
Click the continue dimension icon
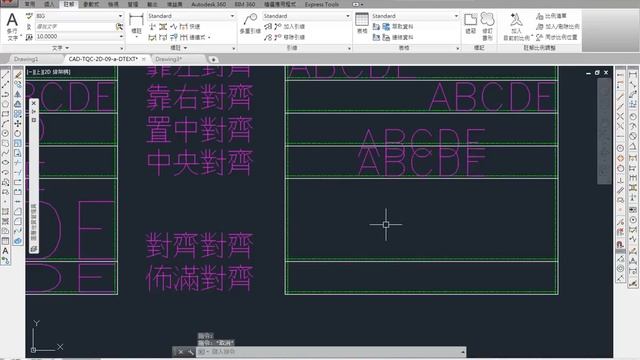(x=184, y=37)
